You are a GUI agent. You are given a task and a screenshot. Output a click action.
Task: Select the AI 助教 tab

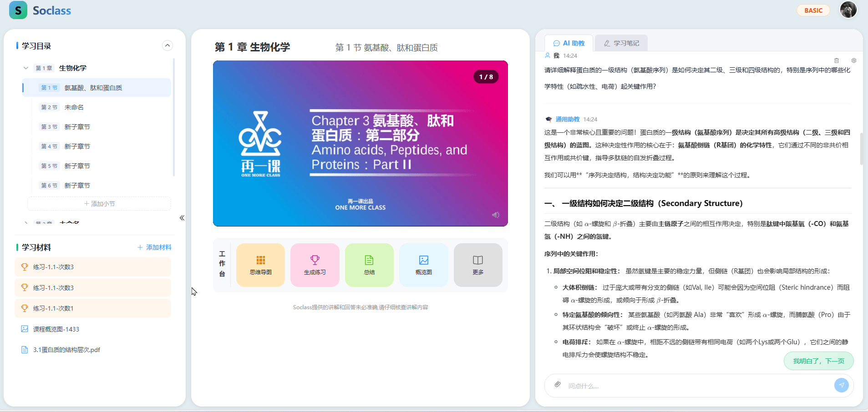[569, 43]
